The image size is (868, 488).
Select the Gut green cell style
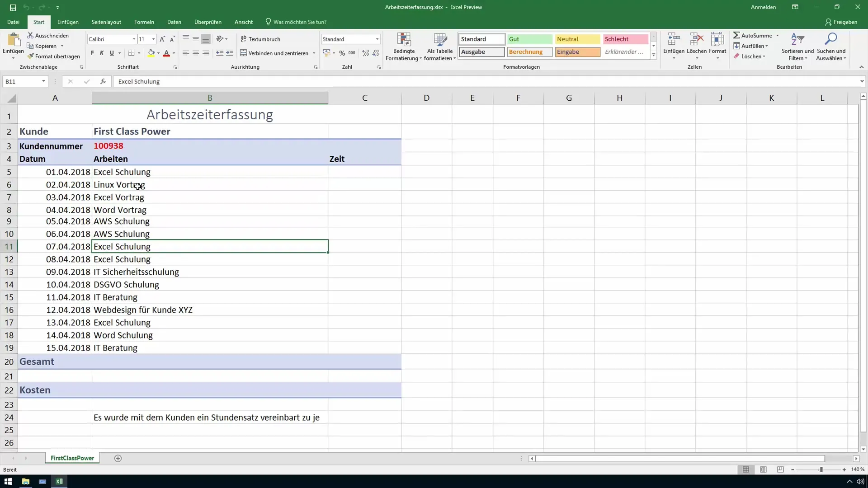pos(529,39)
